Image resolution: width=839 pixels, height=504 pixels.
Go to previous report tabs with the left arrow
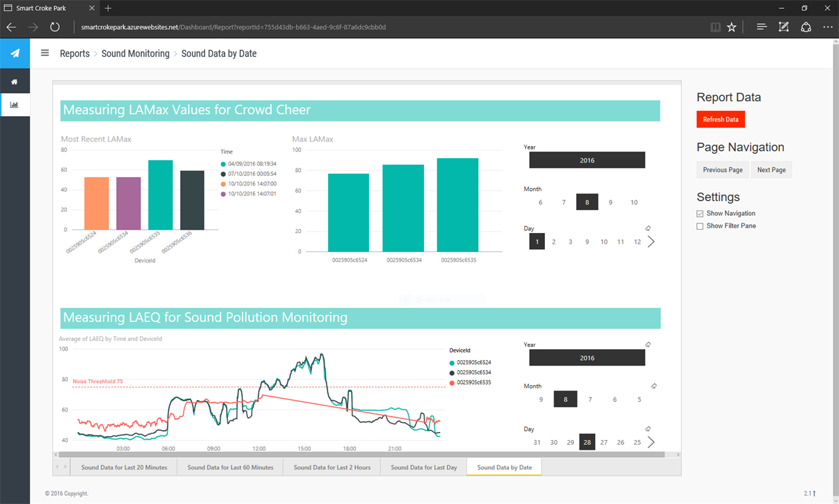coord(57,467)
